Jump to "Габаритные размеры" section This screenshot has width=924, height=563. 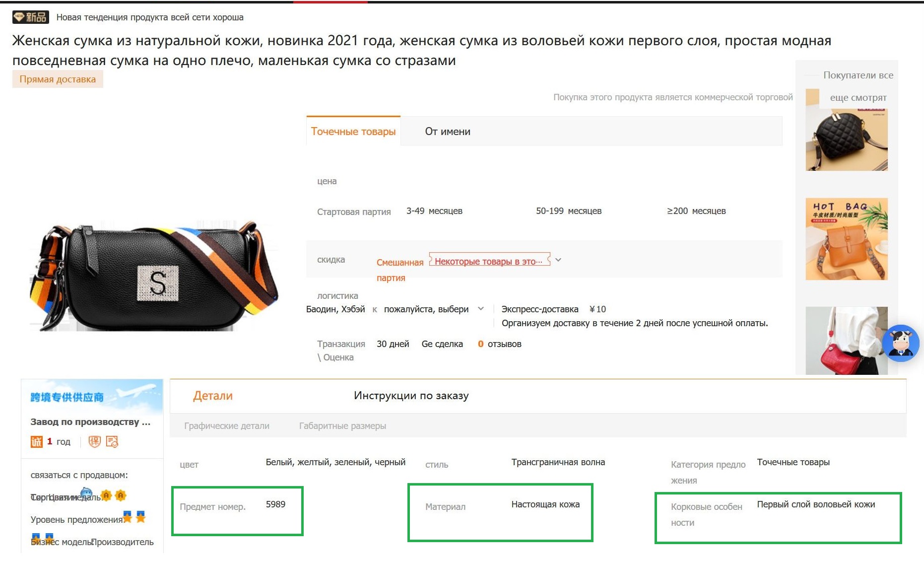pos(342,426)
